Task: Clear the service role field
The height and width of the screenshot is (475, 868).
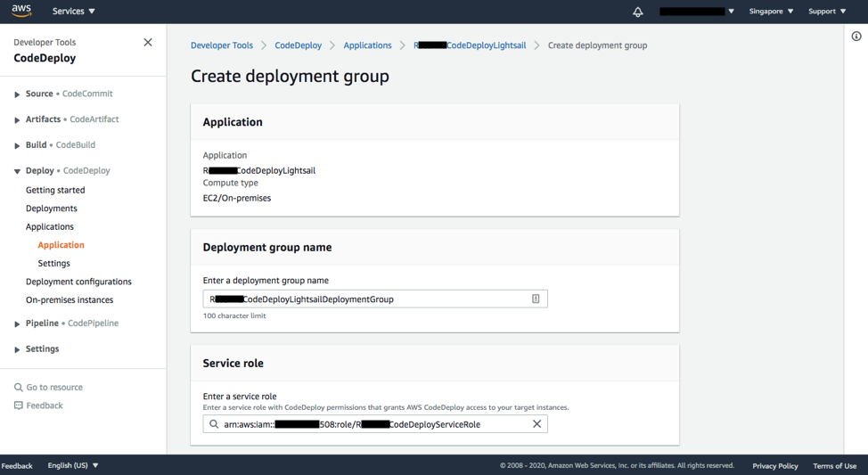Action: [x=536, y=424]
